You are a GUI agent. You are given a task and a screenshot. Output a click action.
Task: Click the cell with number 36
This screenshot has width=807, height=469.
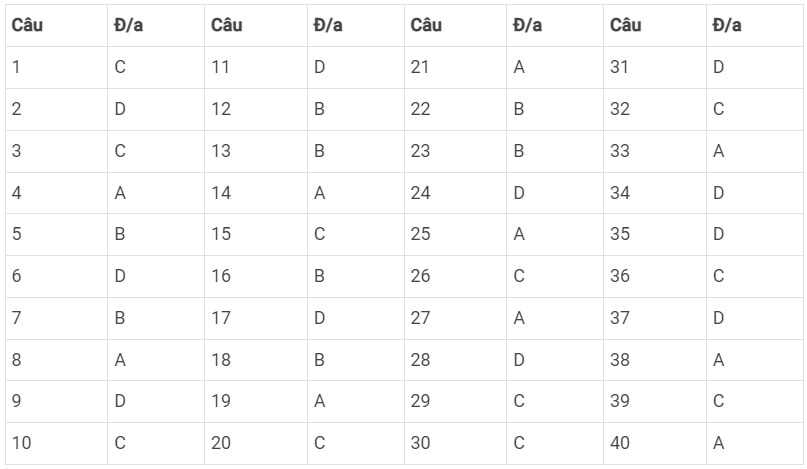tap(655, 276)
